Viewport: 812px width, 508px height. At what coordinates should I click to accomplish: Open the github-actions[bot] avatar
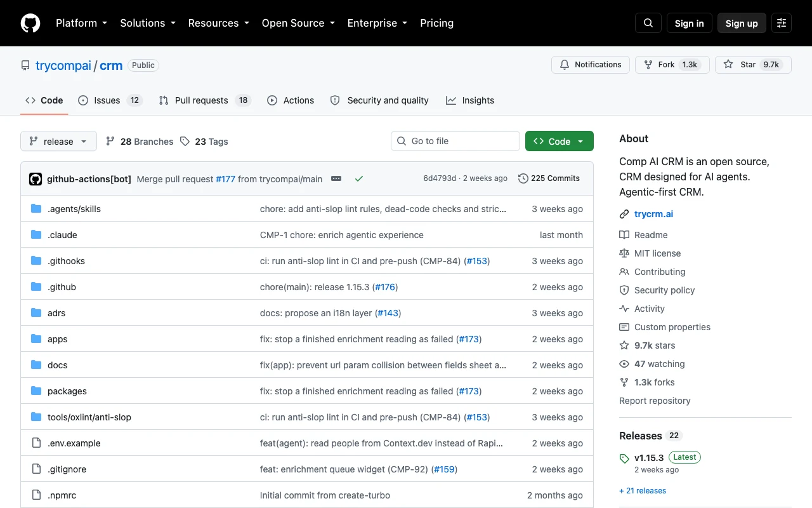36,179
